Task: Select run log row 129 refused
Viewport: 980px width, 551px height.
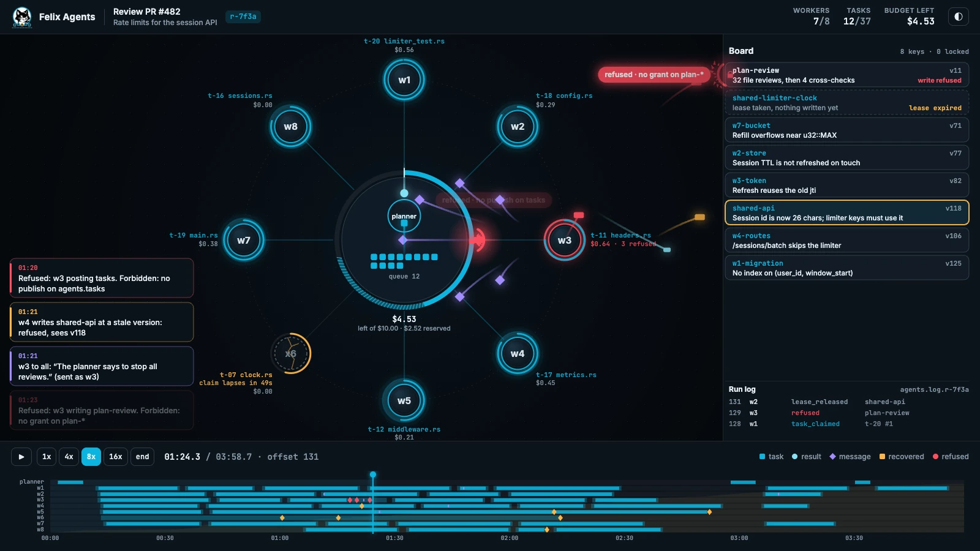Action: point(848,413)
